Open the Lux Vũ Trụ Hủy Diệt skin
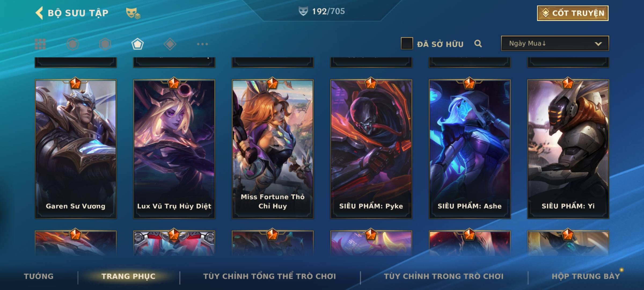Screen dimensions: 644x290 click(x=174, y=149)
